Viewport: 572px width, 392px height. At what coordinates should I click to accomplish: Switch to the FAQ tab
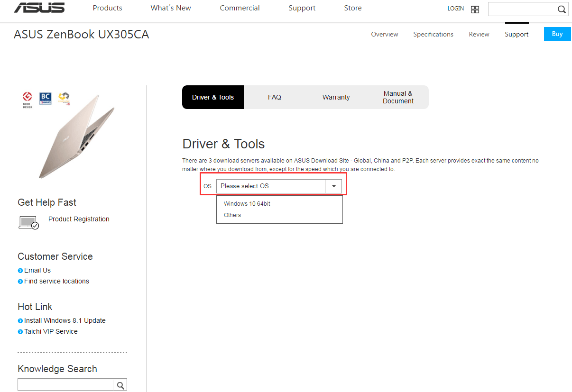click(275, 97)
